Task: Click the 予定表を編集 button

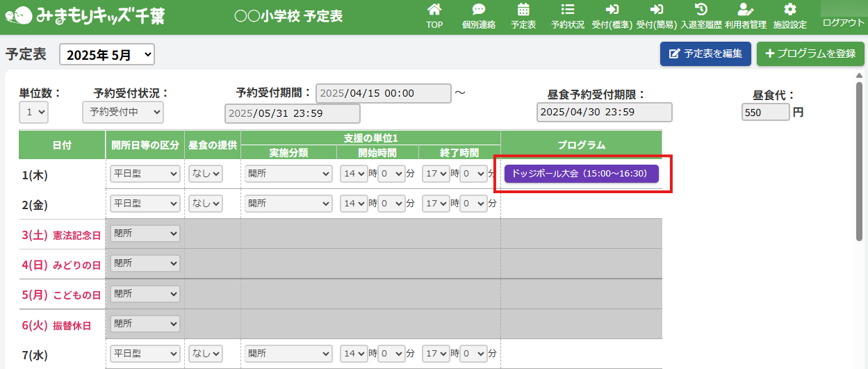Action: (705, 54)
